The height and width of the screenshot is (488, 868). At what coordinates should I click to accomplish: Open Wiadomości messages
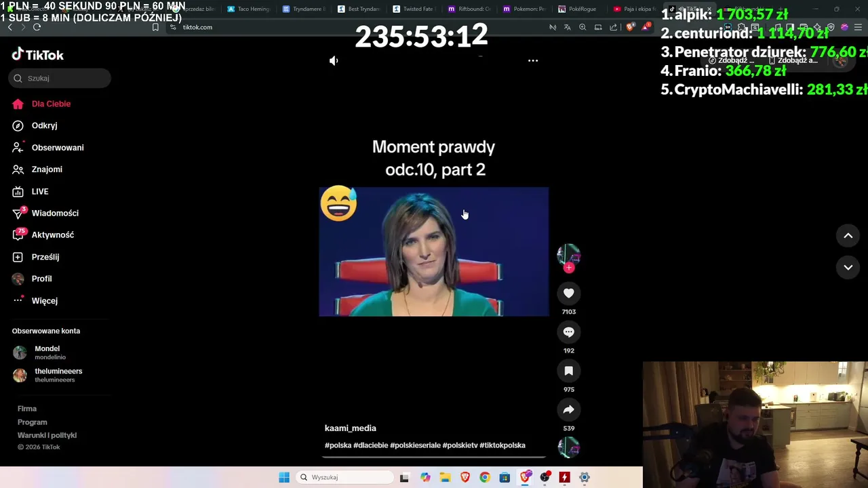click(x=45, y=213)
